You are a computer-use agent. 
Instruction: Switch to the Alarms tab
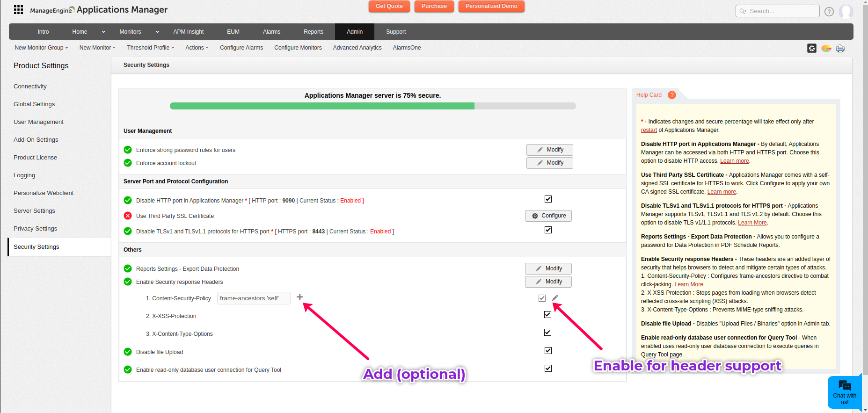click(271, 32)
